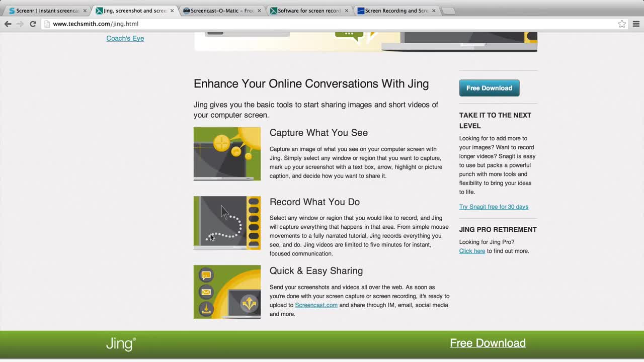Click the Jing tab's TechSmith favicon
The height and width of the screenshot is (362, 644).
pos(99,11)
